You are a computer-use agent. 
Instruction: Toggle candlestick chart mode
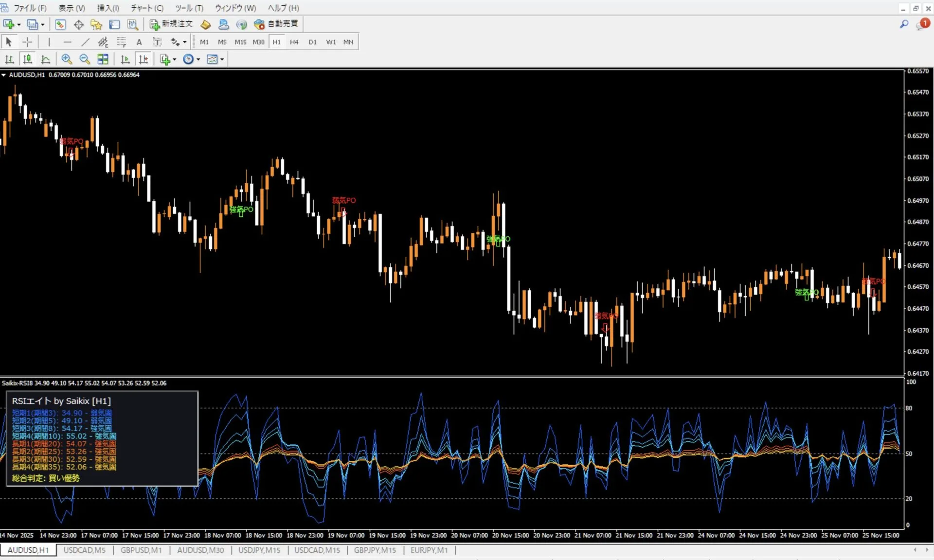click(x=28, y=59)
